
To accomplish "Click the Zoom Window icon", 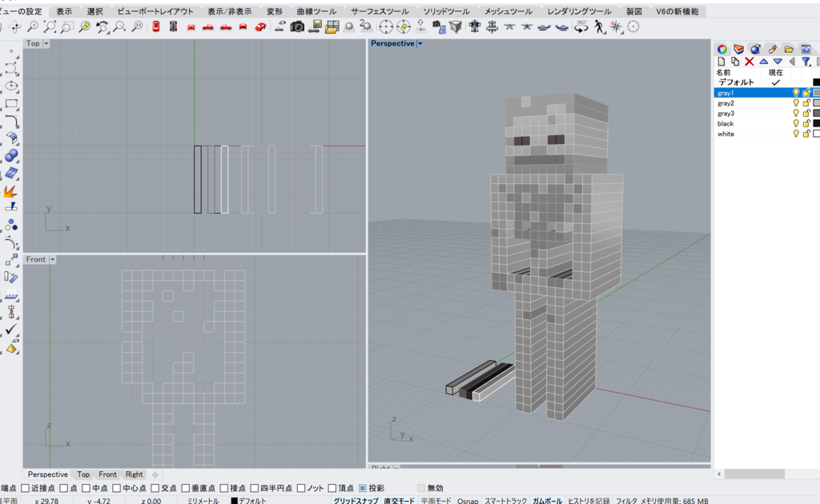I will (x=67, y=27).
